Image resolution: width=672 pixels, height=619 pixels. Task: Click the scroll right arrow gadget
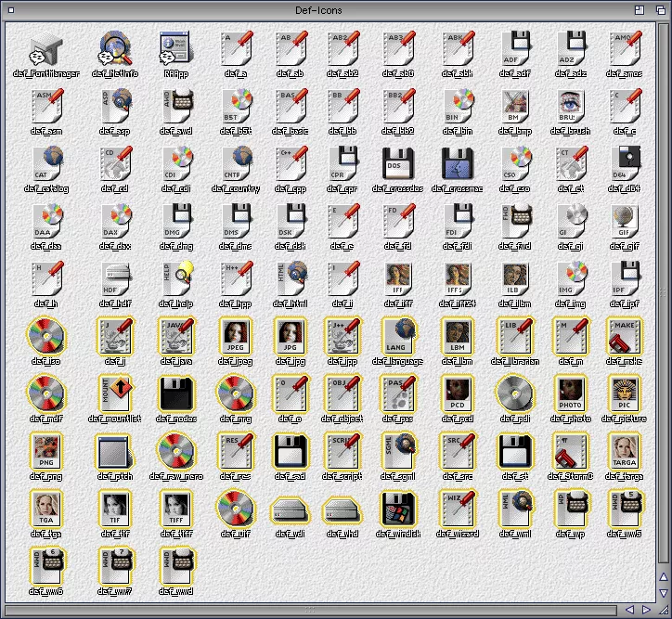[x=647, y=610]
